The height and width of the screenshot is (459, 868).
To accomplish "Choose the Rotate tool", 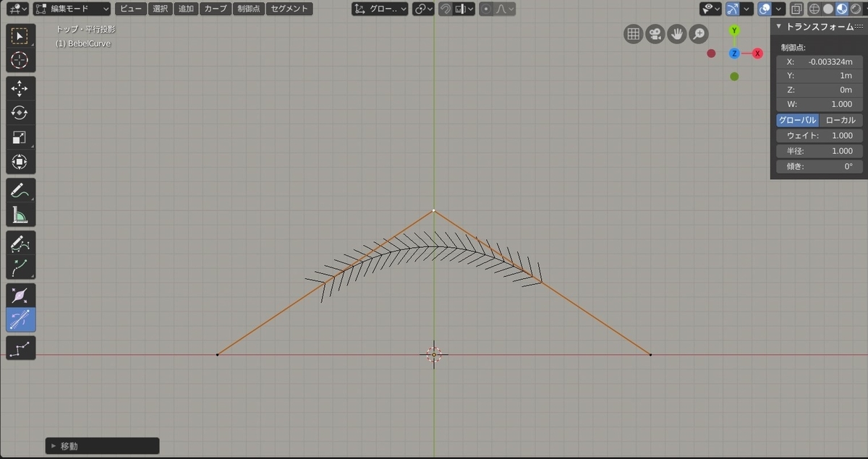I will point(20,113).
